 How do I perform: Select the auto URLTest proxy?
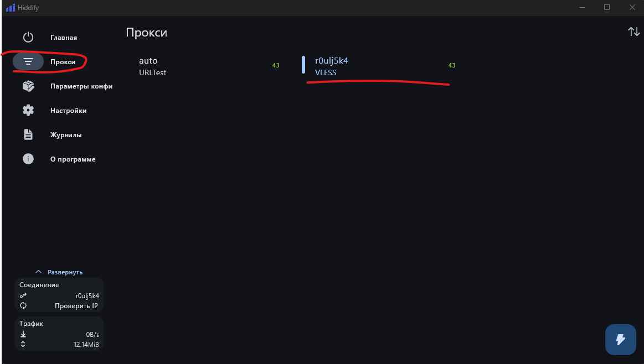tap(209, 66)
